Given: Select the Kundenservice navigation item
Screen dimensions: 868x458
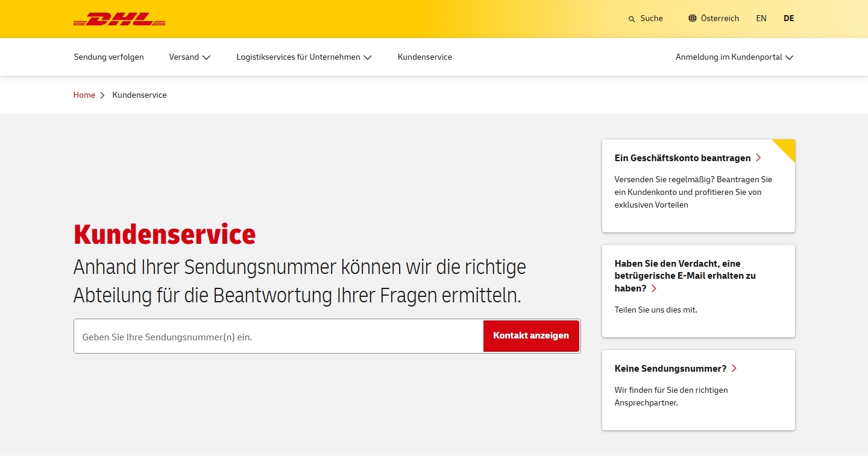Looking at the screenshot, I should (x=424, y=57).
